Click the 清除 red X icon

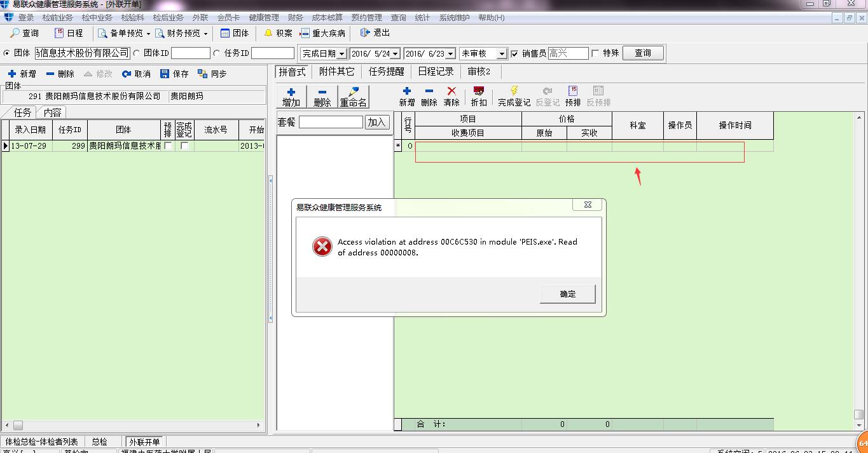[x=451, y=91]
